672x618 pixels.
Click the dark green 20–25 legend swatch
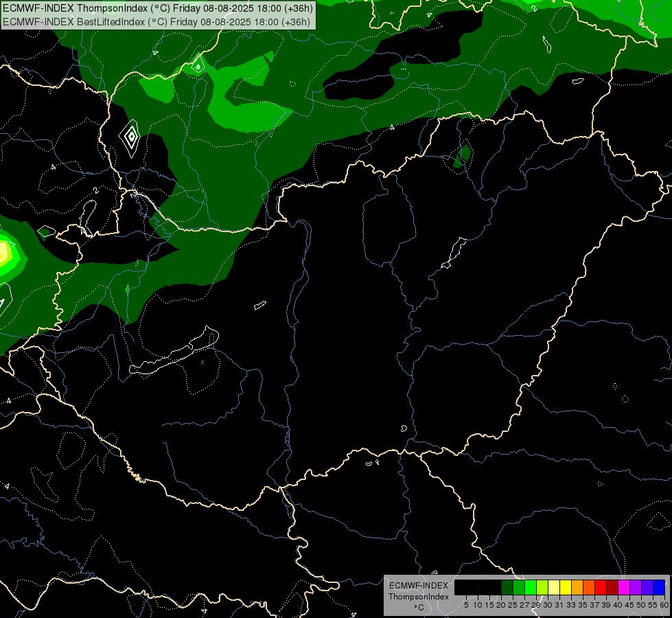[x=507, y=587]
